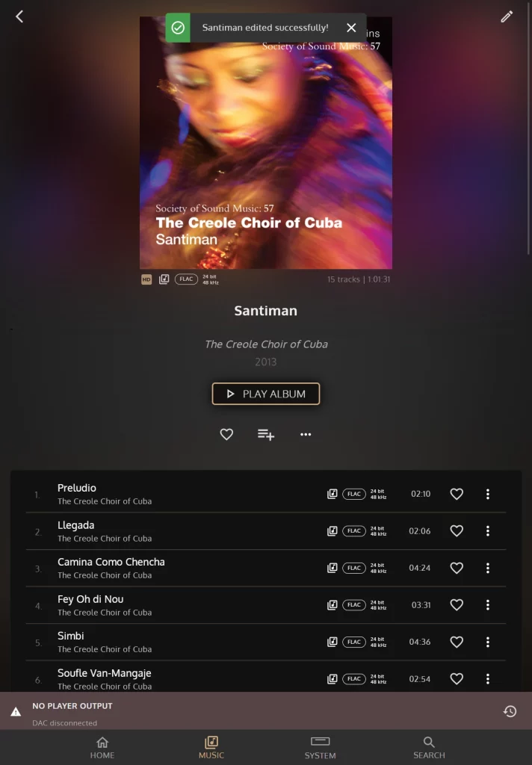Open the pencil edit album icon
The image size is (532, 765).
(507, 16)
